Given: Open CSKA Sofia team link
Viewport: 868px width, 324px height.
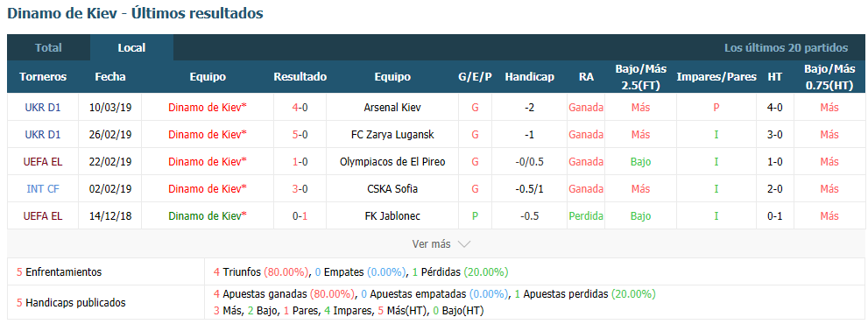Looking at the screenshot, I should (393, 189).
